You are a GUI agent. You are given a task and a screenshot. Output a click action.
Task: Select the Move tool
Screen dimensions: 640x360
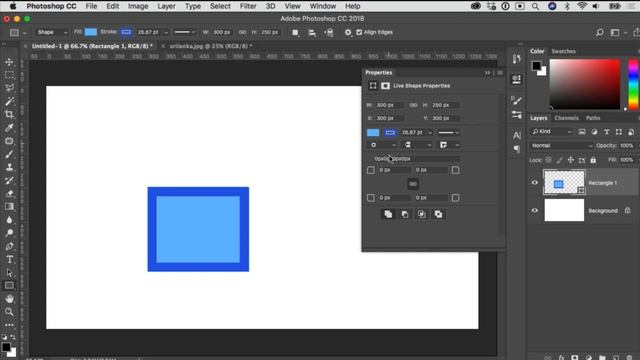[9, 62]
